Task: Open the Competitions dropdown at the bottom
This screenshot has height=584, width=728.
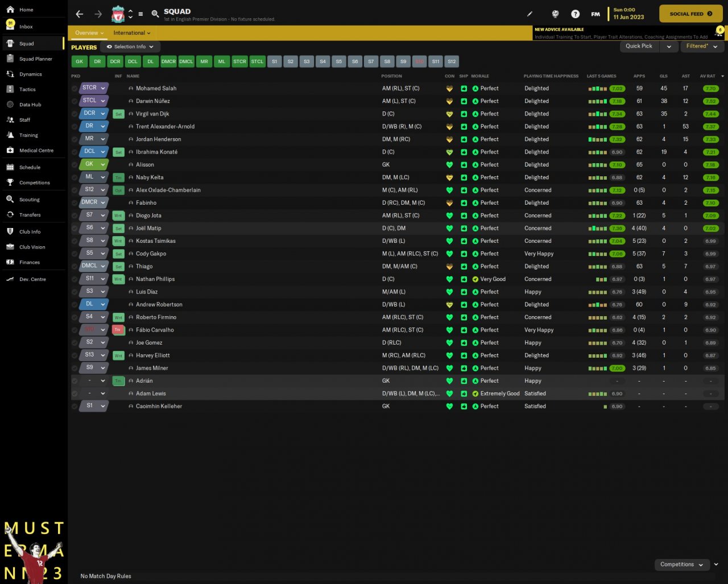Action: coord(682,565)
